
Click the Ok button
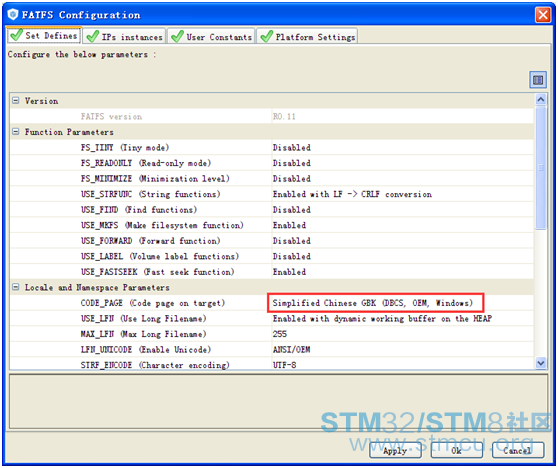click(x=457, y=450)
